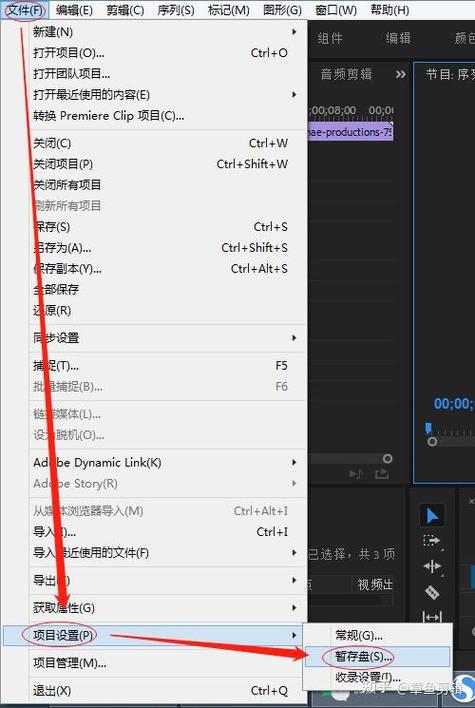Select the Ripple Edit tool
The height and width of the screenshot is (708, 475).
(x=432, y=566)
